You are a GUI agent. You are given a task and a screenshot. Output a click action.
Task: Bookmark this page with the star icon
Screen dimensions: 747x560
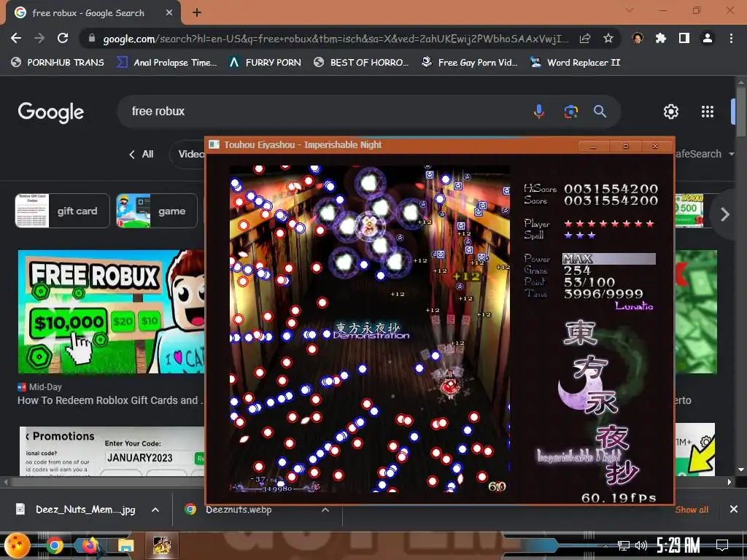608,38
